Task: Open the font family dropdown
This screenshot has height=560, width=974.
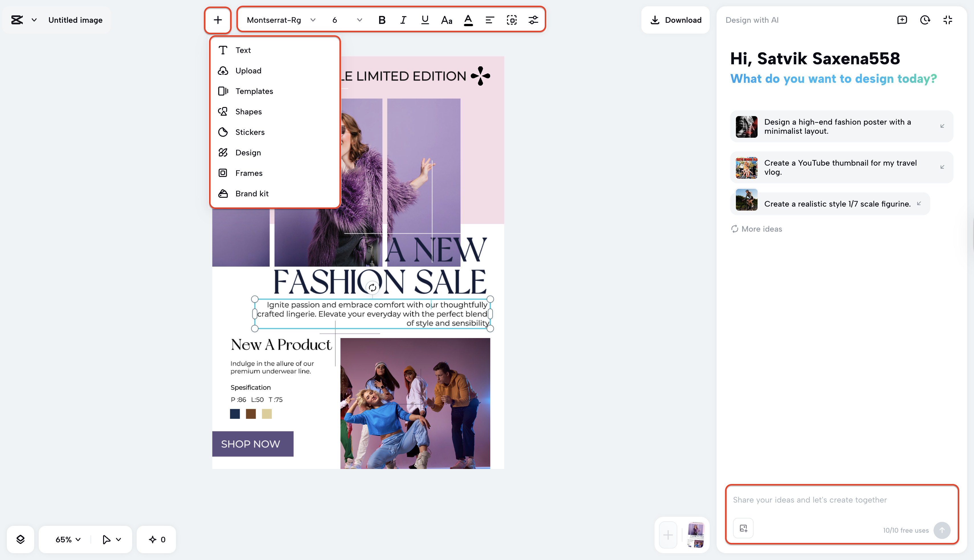Action: point(280,20)
